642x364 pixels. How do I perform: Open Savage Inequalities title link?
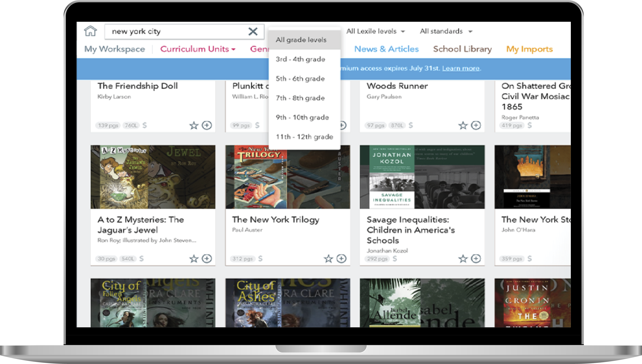pyautogui.click(x=410, y=230)
